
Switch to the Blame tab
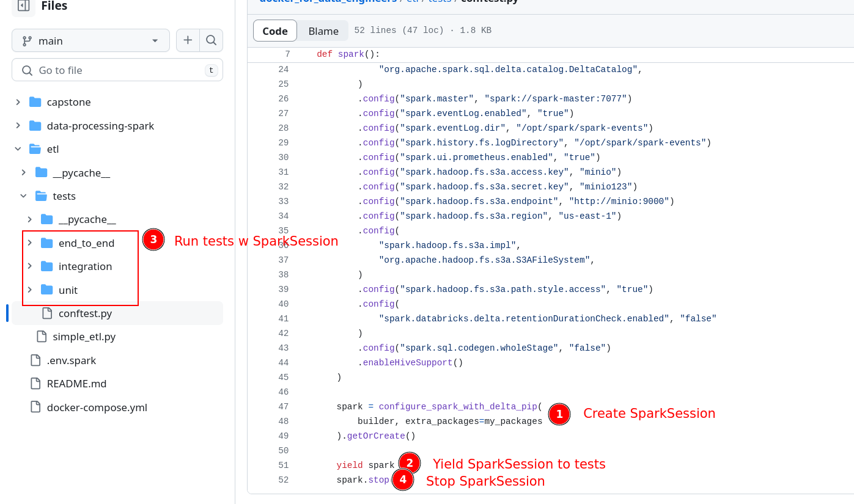(323, 31)
